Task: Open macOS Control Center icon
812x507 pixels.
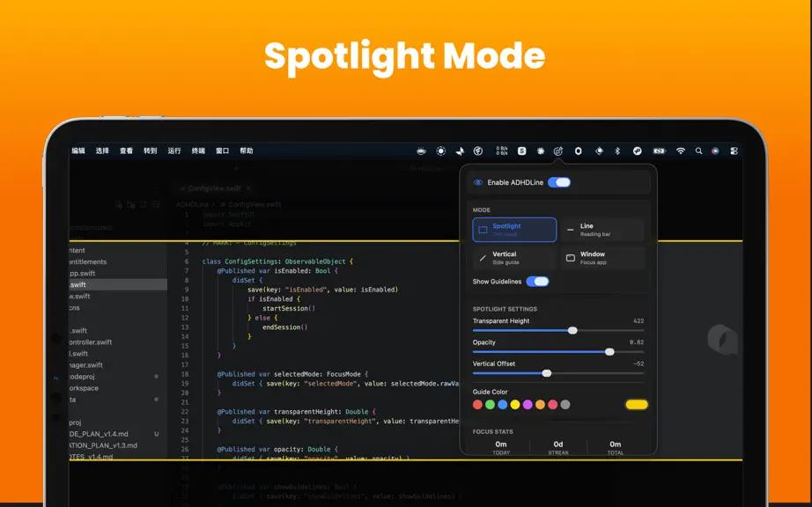Action: (x=734, y=151)
